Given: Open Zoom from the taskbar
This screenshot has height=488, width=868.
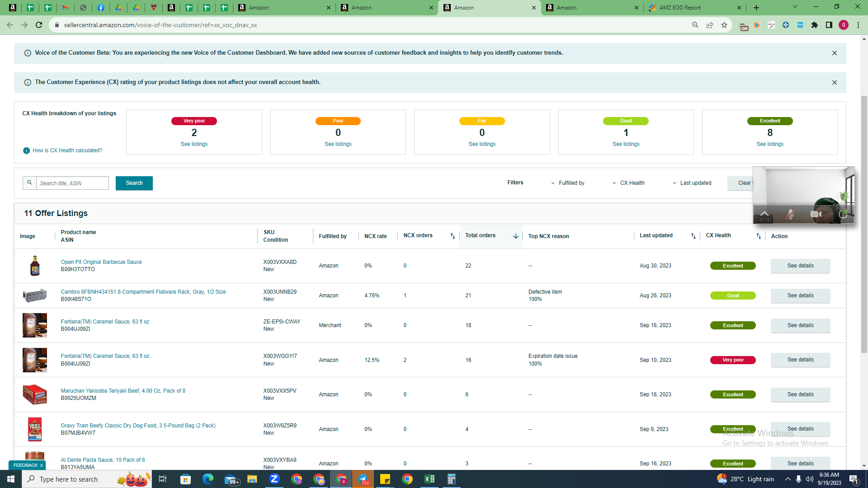Looking at the screenshot, I should pyautogui.click(x=274, y=479).
